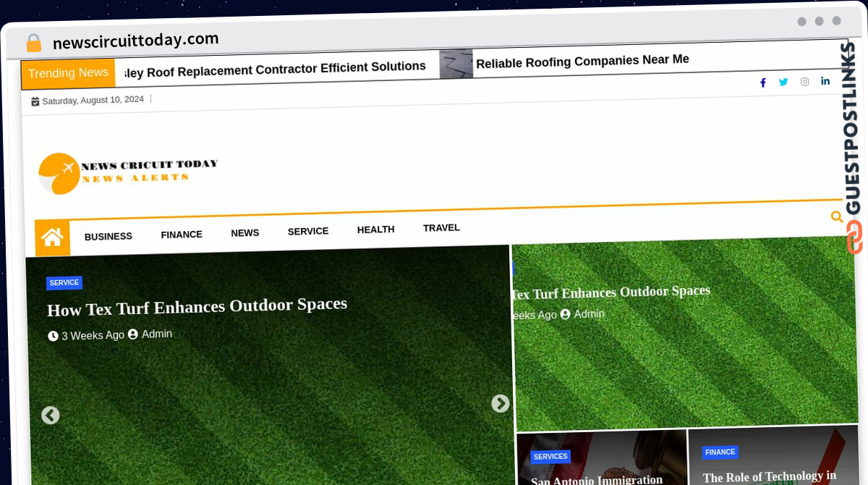This screenshot has height=485, width=868.
Task: Click the SERVICES tag on immigration card
Action: [x=550, y=457]
